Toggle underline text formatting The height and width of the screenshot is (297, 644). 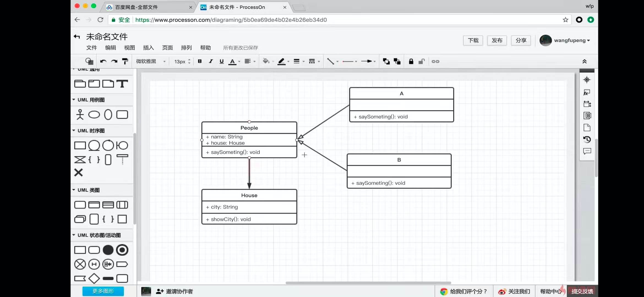coord(222,61)
